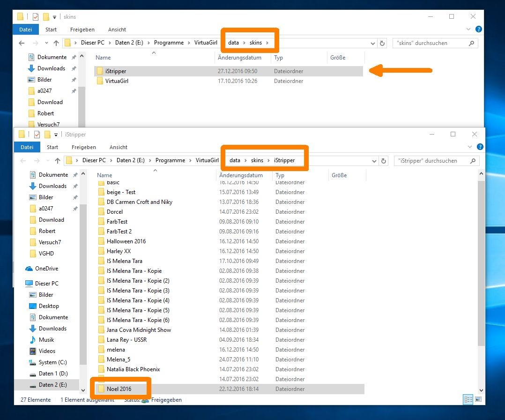Click VirtuaGirl in iStripper window address bar
505x420 pixels.
coord(207,160)
